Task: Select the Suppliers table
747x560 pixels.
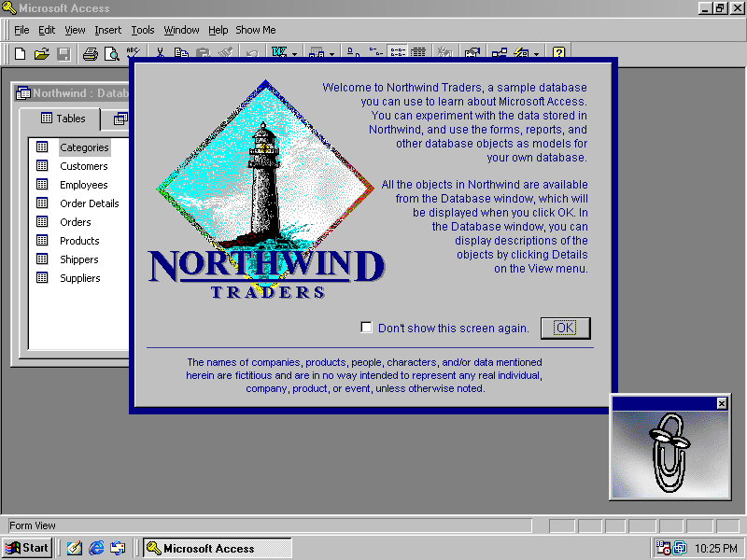Action: (x=80, y=277)
